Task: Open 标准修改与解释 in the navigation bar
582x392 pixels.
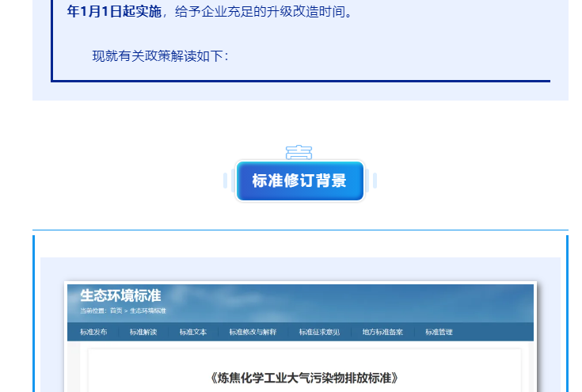Action: pos(253,332)
